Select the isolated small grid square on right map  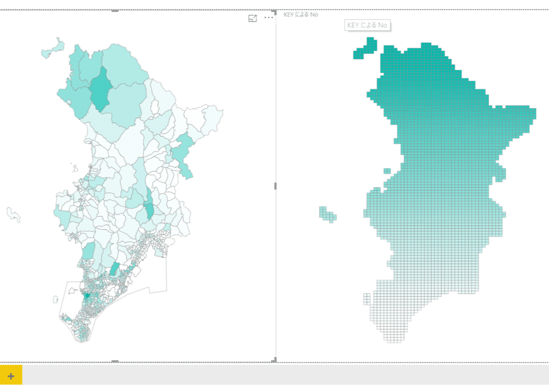click(x=387, y=171)
